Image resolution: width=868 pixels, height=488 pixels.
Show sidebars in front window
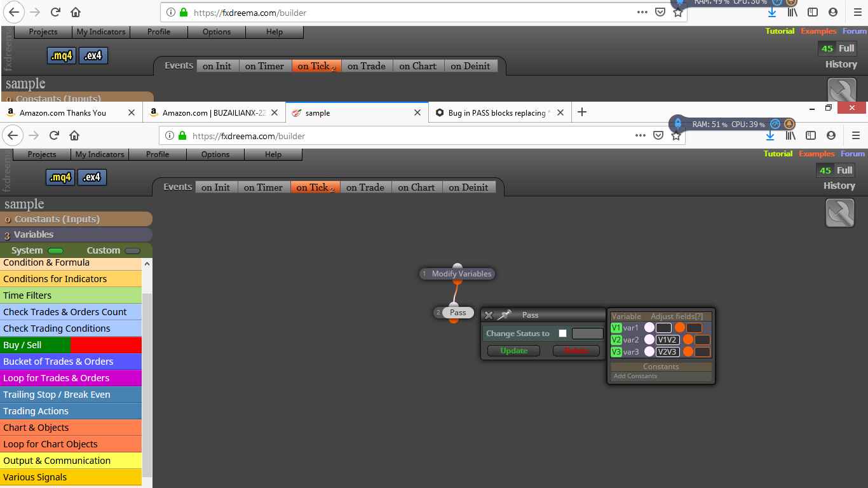point(811,135)
